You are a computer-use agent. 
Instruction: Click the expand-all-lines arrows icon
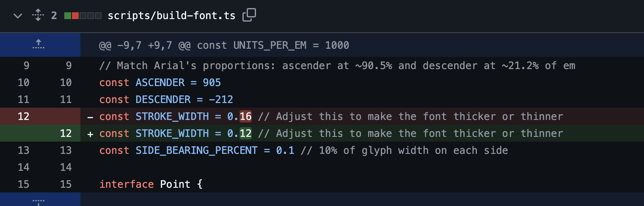38,16
